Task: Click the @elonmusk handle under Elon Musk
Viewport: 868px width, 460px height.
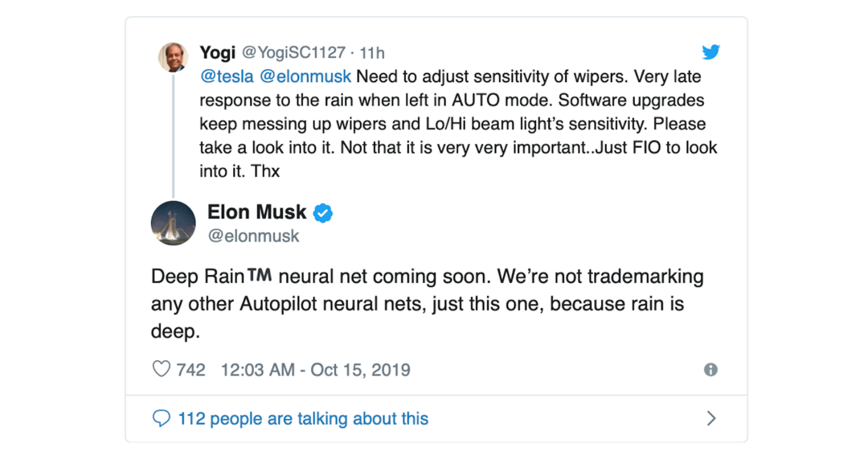Action: [x=253, y=236]
